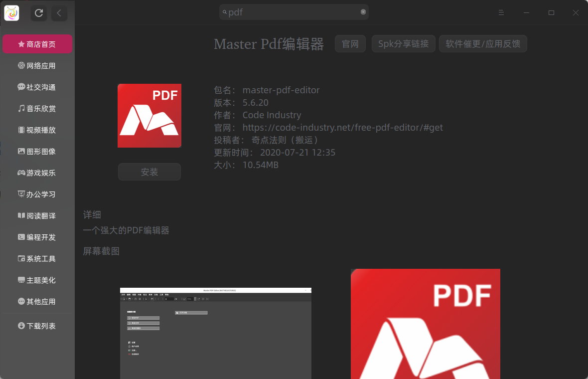This screenshot has height=379, width=588.
Task: Return to 商店首页 store home
Action: (x=37, y=44)
